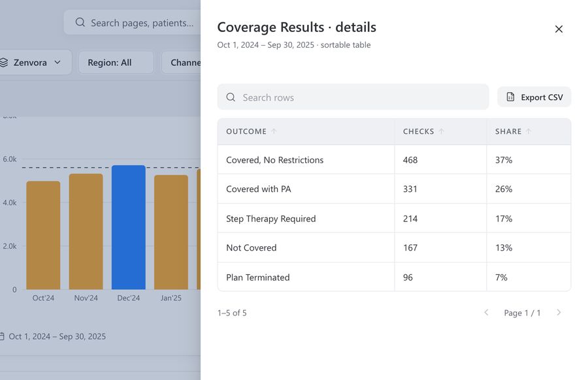Click the OUTCOME column header
Image resolution: width=588 pixels, height=380 pixels.
tap(306, 131)
